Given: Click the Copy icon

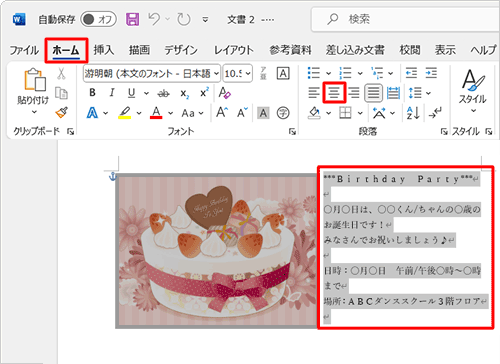Looking at the screenshot, I should (x=61, y=93).
